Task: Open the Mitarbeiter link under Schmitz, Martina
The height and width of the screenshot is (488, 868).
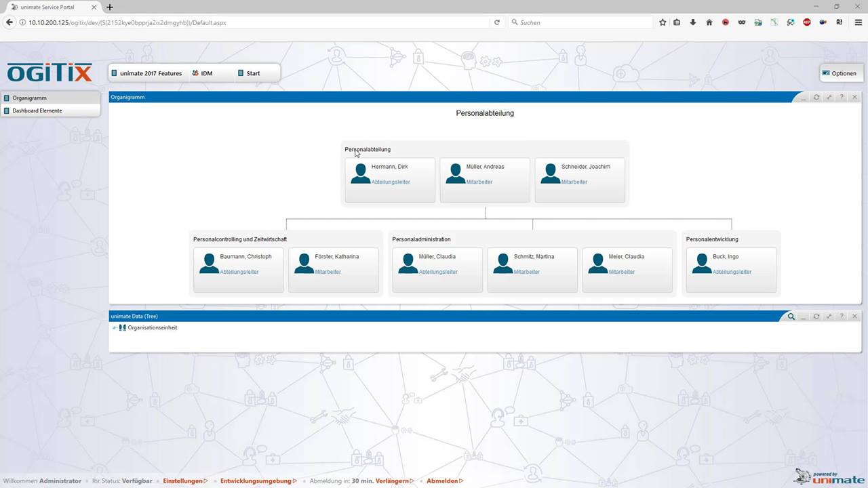Action: (x=527, y=272)
